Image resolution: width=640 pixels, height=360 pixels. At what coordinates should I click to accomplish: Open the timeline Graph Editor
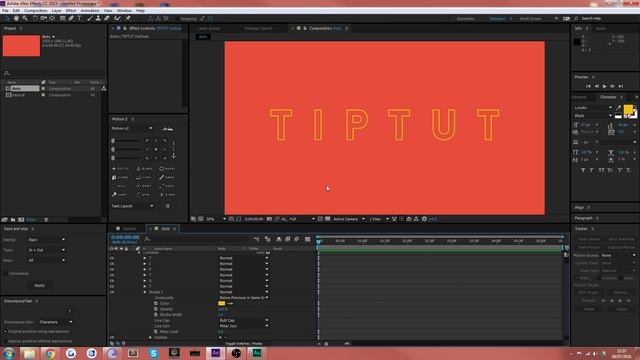[307, 239]
